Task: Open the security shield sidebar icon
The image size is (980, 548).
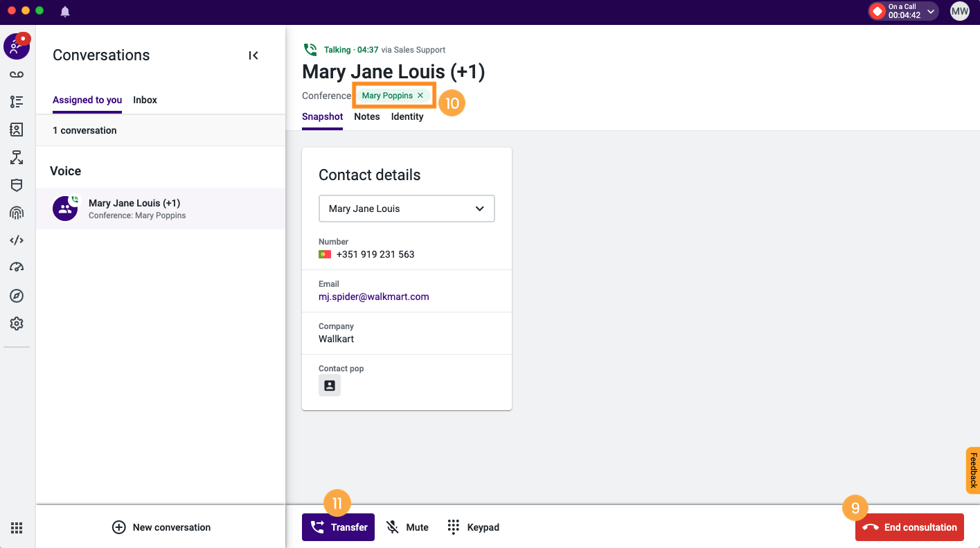Action: (x=17, y=185)
